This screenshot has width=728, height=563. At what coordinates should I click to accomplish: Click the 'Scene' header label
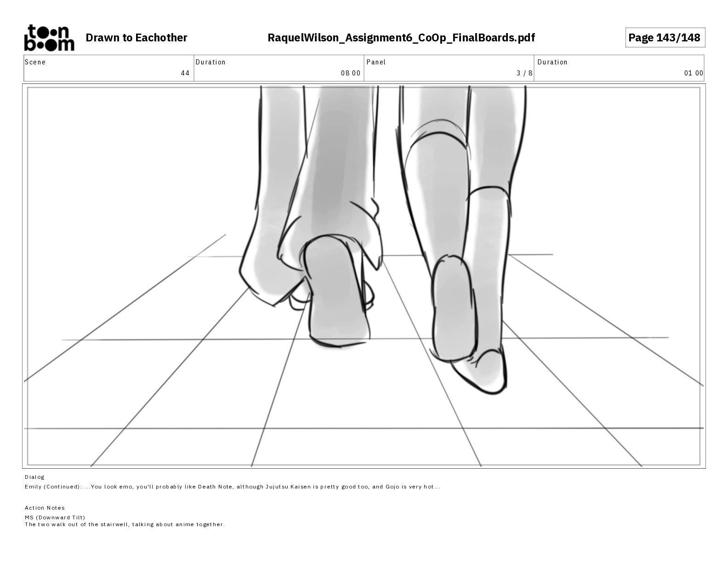click(x=35, y=62)
